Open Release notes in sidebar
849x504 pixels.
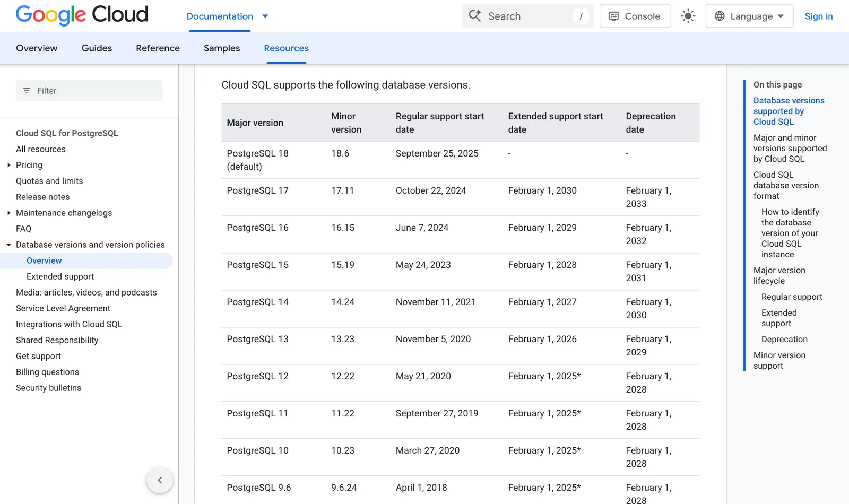tap(43, 197)
